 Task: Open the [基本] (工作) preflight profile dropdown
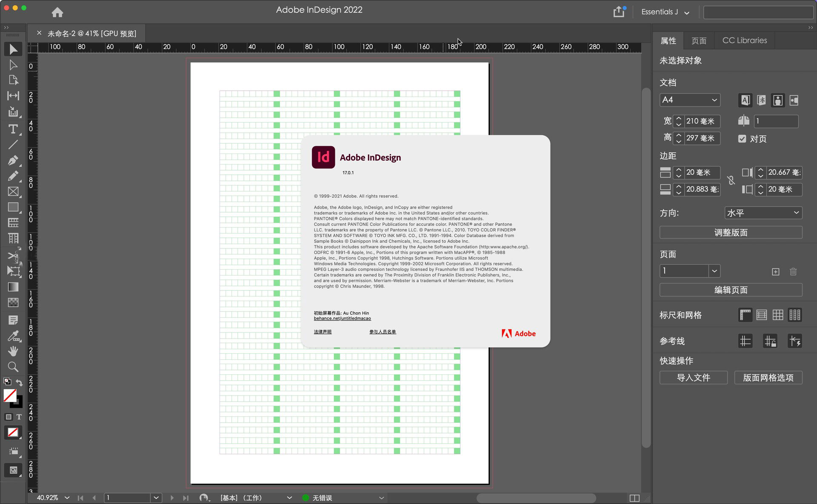[289, 498]
